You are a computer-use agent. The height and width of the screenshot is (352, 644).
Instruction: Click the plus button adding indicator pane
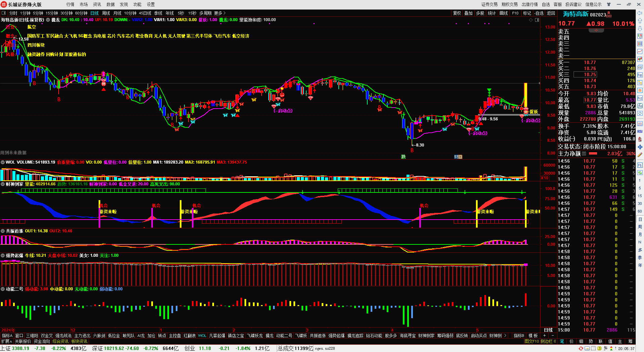point(544,336)
